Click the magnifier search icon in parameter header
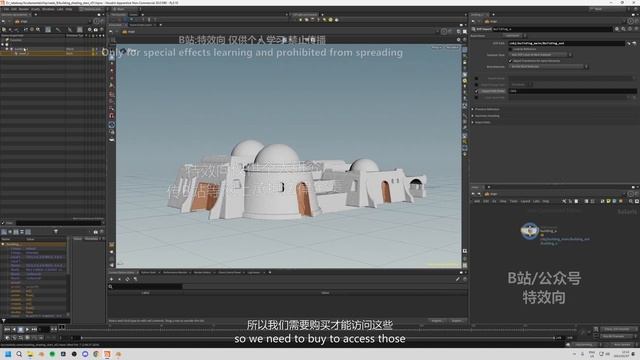The height and width of the screenshot is (360, 640). pos(624,29)
